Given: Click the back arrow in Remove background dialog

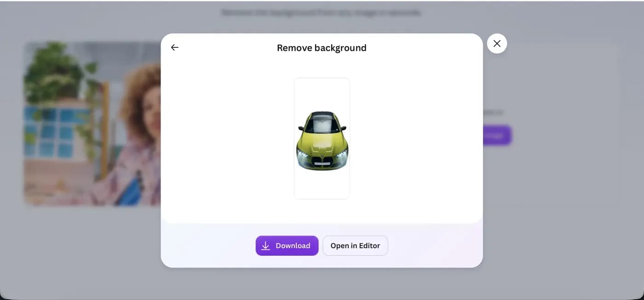Looking at the screenshot, I should 174,47.
